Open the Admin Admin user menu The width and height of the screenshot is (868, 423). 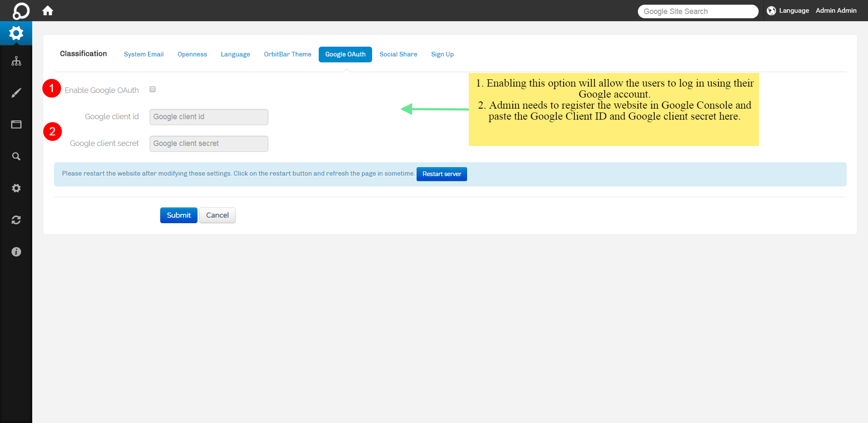click(836, 11)
